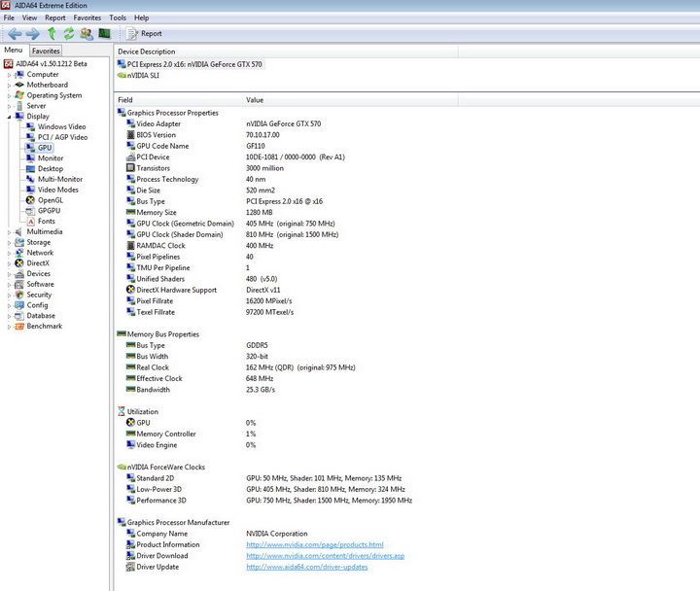700x591 pixels.
Task: Click the Device Description column header
Action: (286, 52)
